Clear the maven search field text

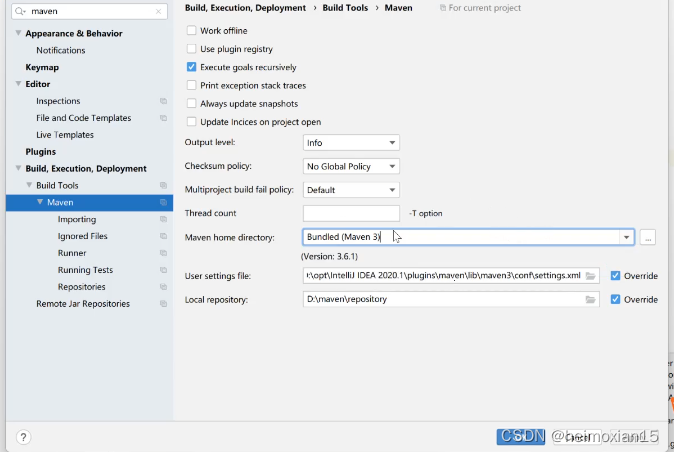[160, 12]
